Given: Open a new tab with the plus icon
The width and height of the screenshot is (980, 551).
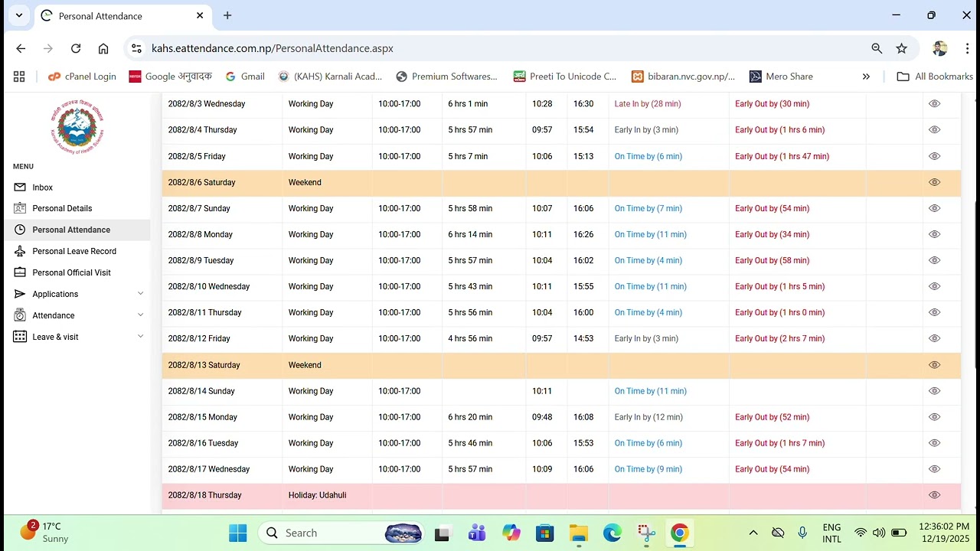Looking at the screenshot, I should (227, 15).
